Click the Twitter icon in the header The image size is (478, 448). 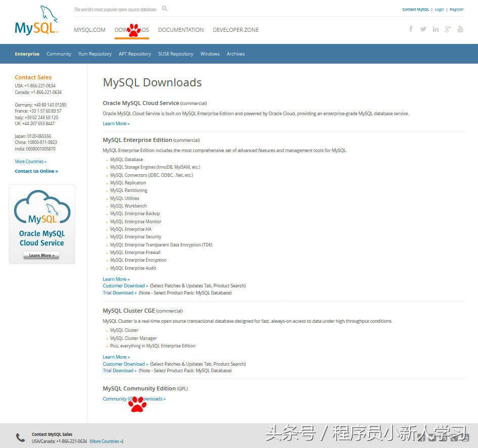tap(423, 29)
